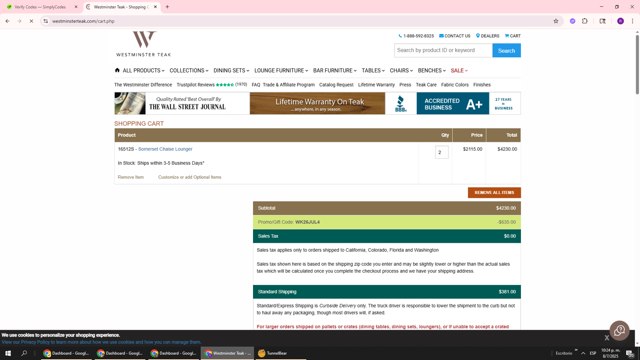
Task: Click the Wall Street Journal banner
Action: coord(182,103)
